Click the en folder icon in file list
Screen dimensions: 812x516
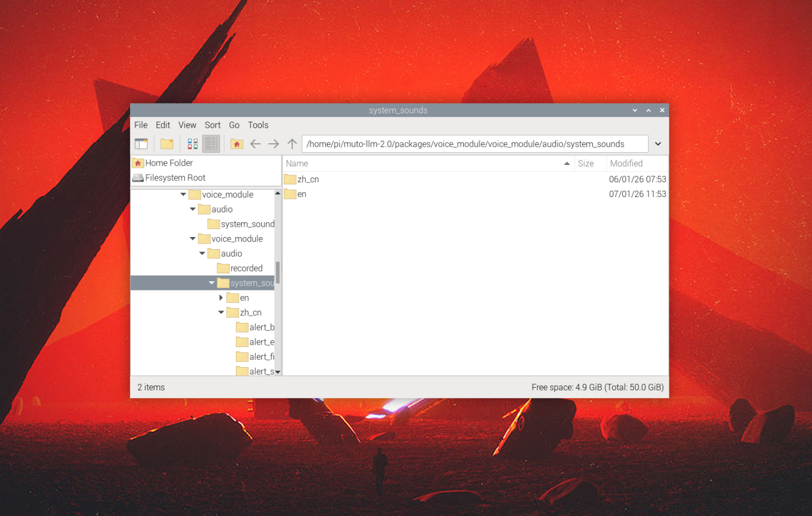pyautogui.click(x=290, y=194)
